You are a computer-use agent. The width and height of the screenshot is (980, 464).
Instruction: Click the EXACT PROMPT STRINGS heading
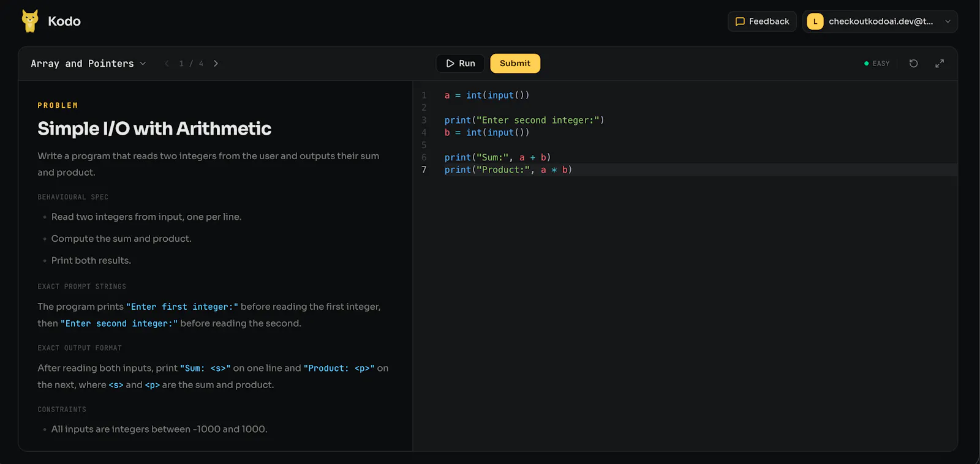click(x=81, y=286)
